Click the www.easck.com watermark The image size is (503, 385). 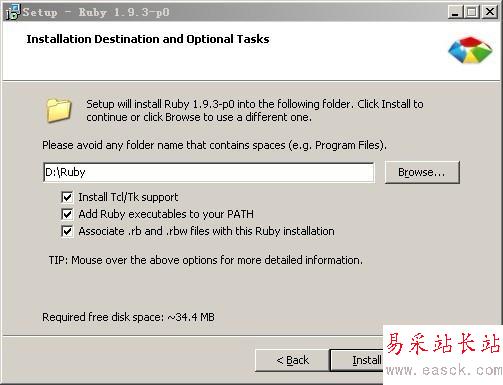click(444, 370)
